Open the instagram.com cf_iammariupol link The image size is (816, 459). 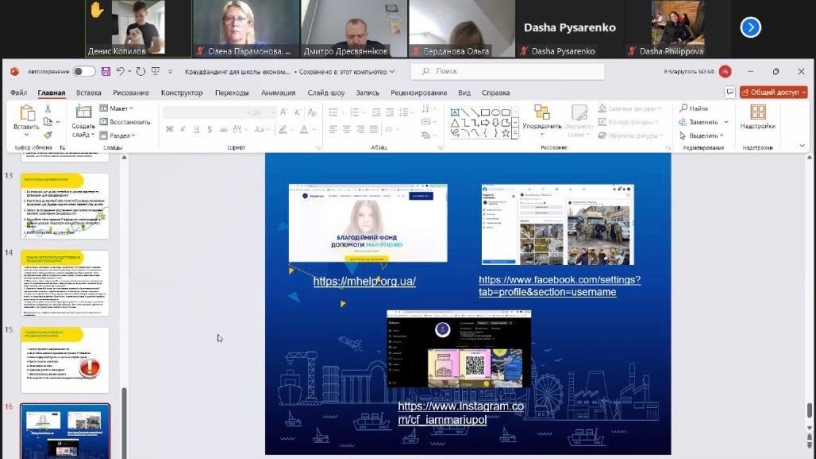(461, 413)
